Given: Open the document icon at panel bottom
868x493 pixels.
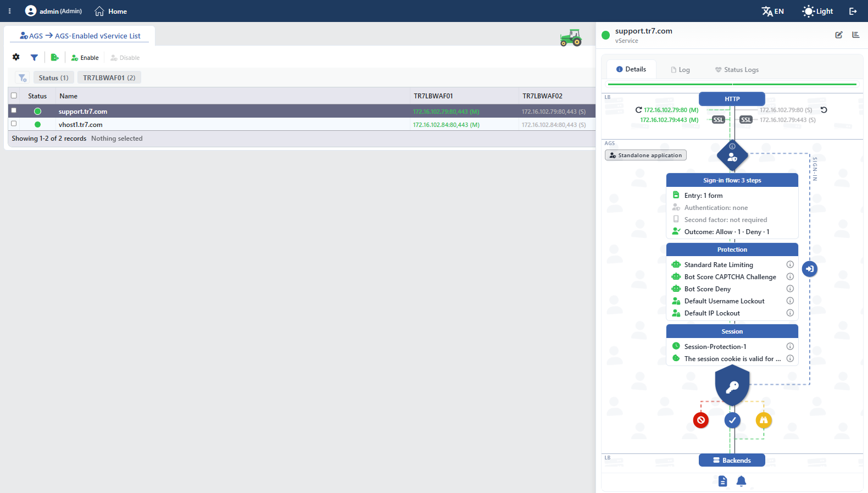Looking at the screenshot, I should tap(723, 481).
